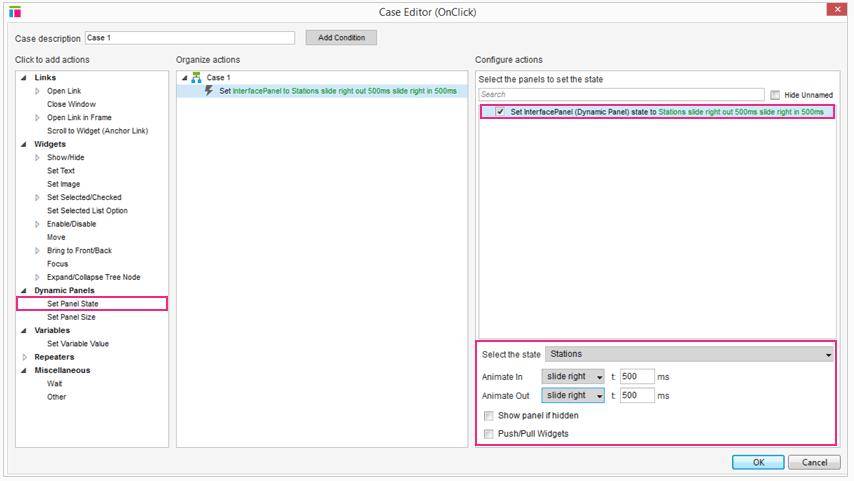
Task: Expand the Repeaters category
Action: [25, 357]
